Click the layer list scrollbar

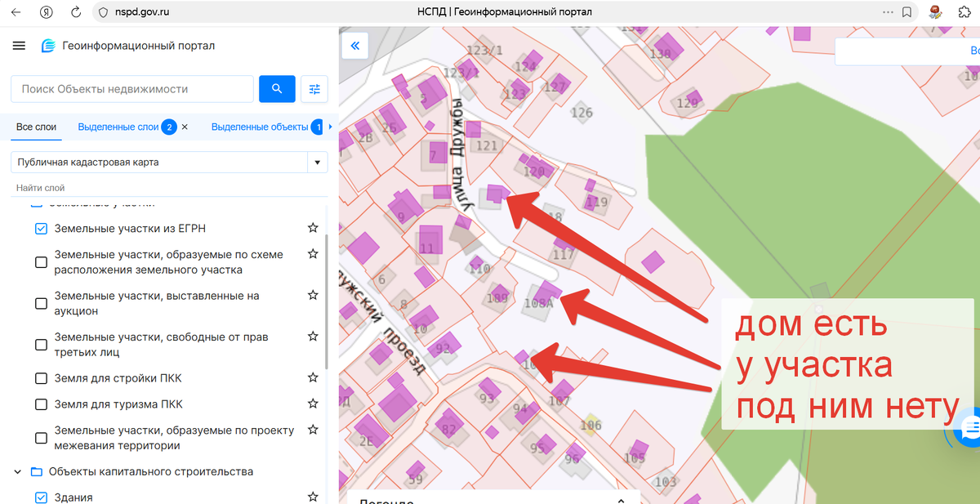pyautogui.click(x=326, y=302)
